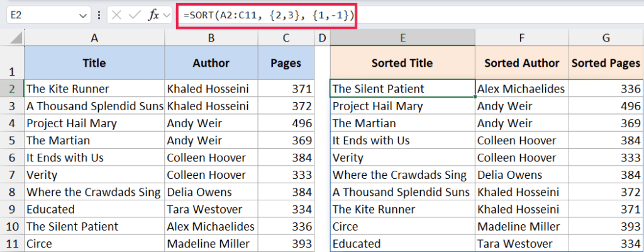
Task: Select cell F2 Alex Michaelides
Action: click(522, 89)
